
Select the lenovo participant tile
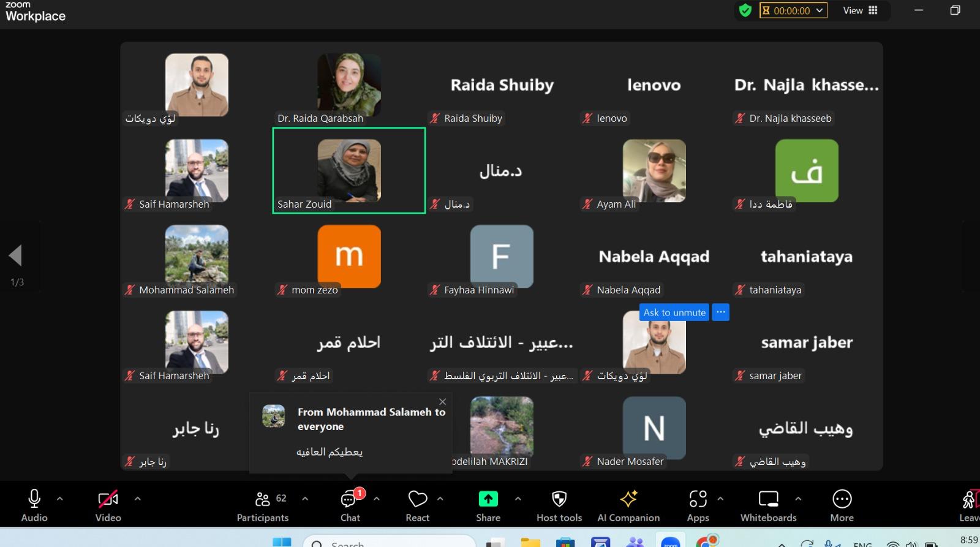point(654,85)
